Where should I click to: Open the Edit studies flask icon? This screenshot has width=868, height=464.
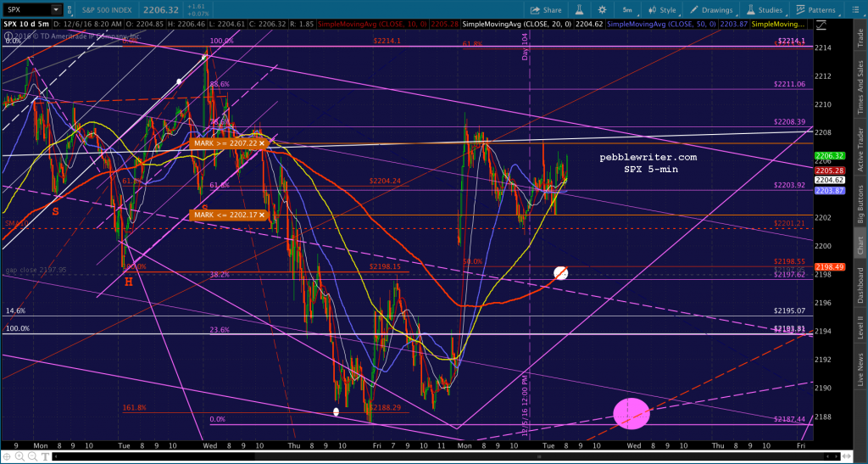580,9
